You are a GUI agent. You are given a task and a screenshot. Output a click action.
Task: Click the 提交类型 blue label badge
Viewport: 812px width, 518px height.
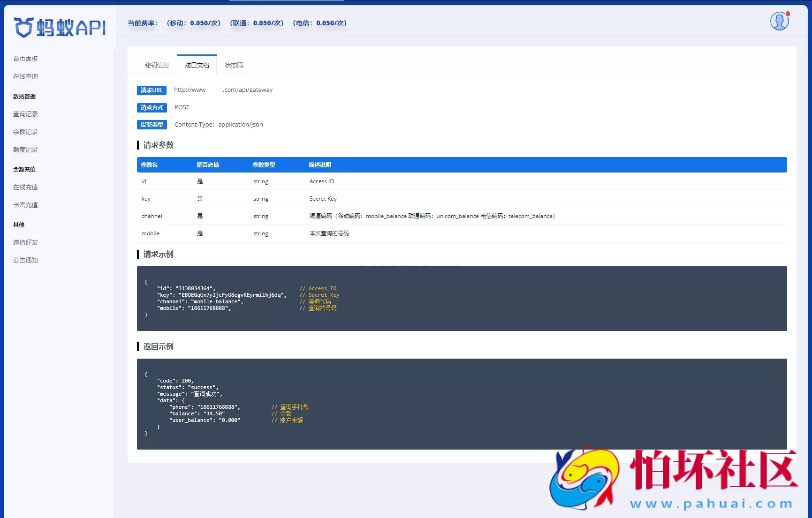coord(152,124)
